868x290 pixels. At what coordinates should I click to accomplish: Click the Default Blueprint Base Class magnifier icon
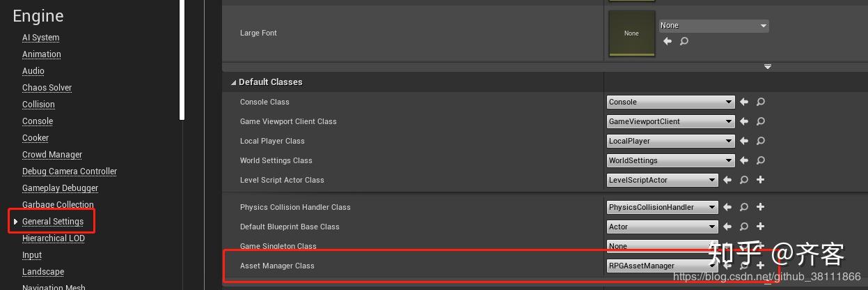744,227
